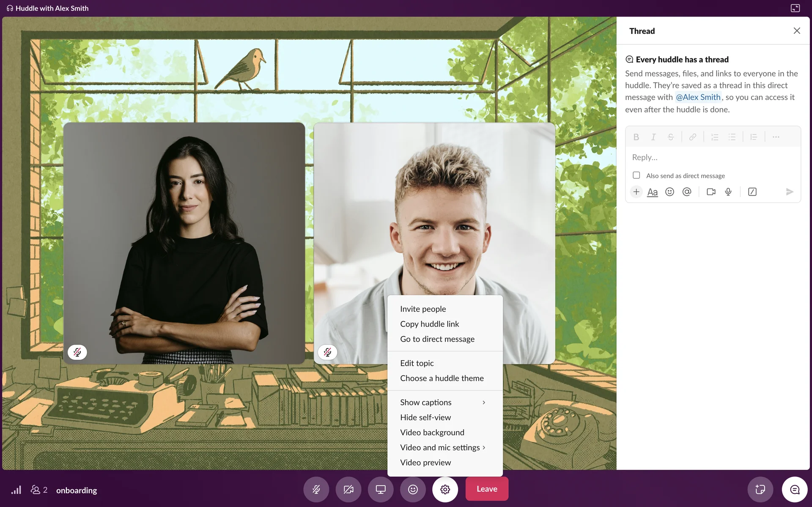Select Copy huddle link menu item
The height and width of the screenshot is (507, 812).
429,324
